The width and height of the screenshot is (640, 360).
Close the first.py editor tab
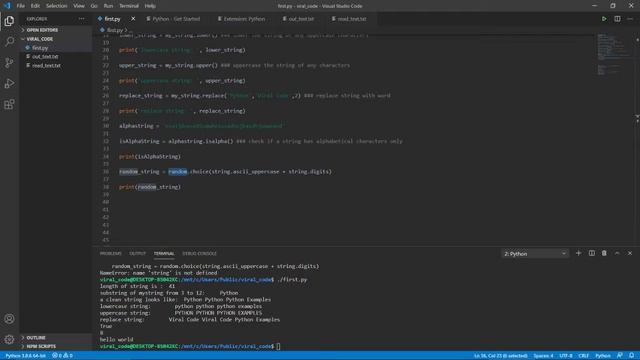coord(133,19)
